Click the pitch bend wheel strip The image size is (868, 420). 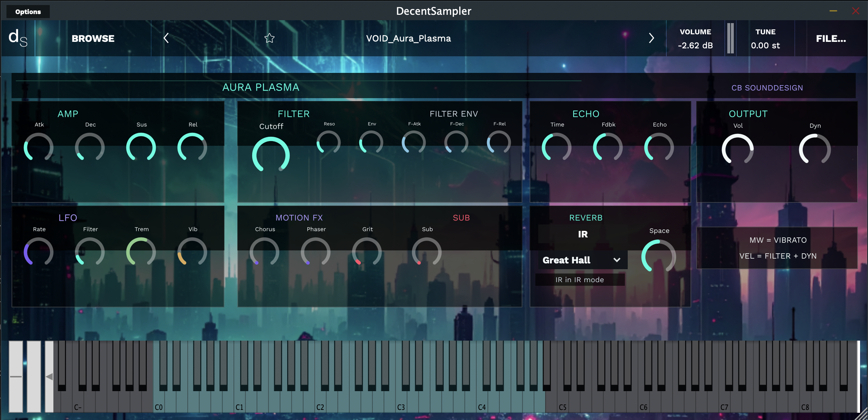click(x=16, y=376)
